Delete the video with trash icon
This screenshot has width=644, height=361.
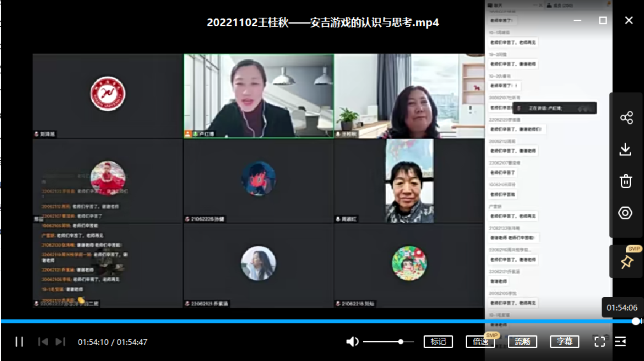coord(626,181)
